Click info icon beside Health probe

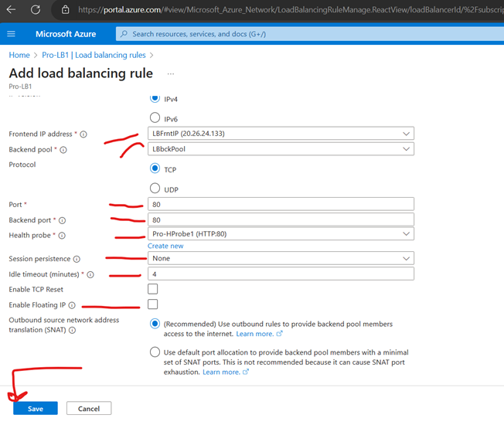tap(62, 236)
